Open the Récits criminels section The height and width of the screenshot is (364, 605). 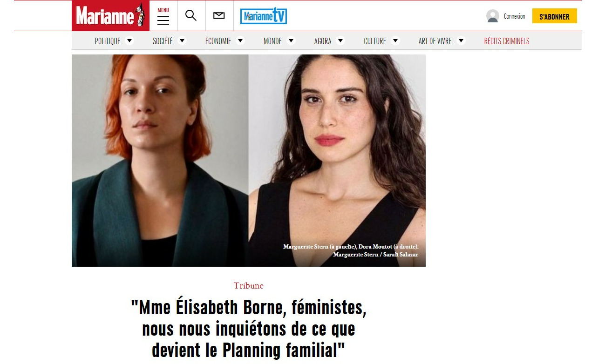[x=507, y=41]
